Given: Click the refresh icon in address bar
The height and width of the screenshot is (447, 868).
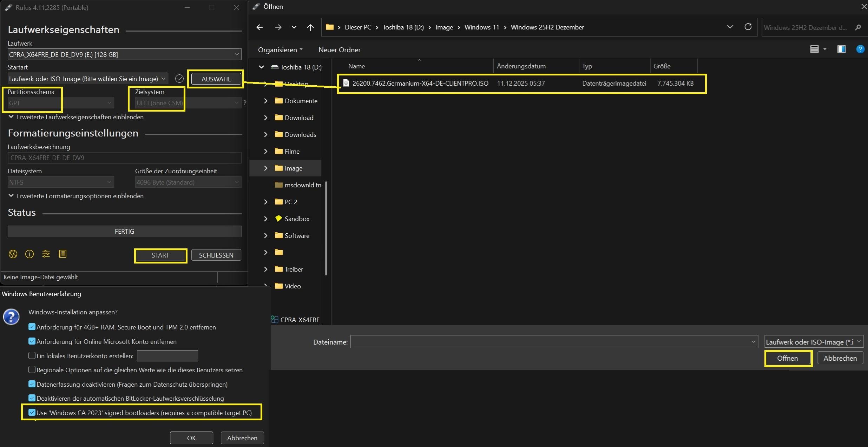Looking at the screenshot, I should pos(748,27).
